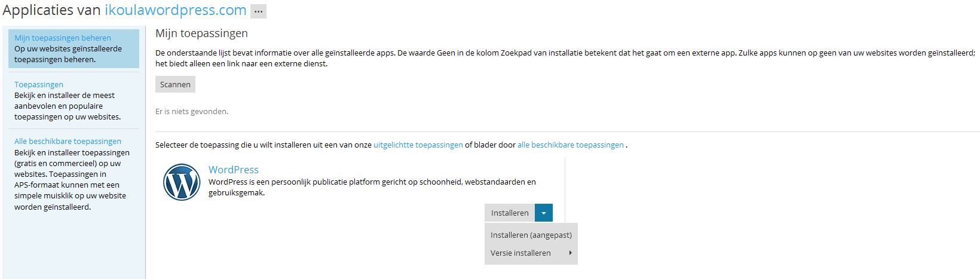
Task: Select the Versie installeren menu entry
Action: (520, 253)
